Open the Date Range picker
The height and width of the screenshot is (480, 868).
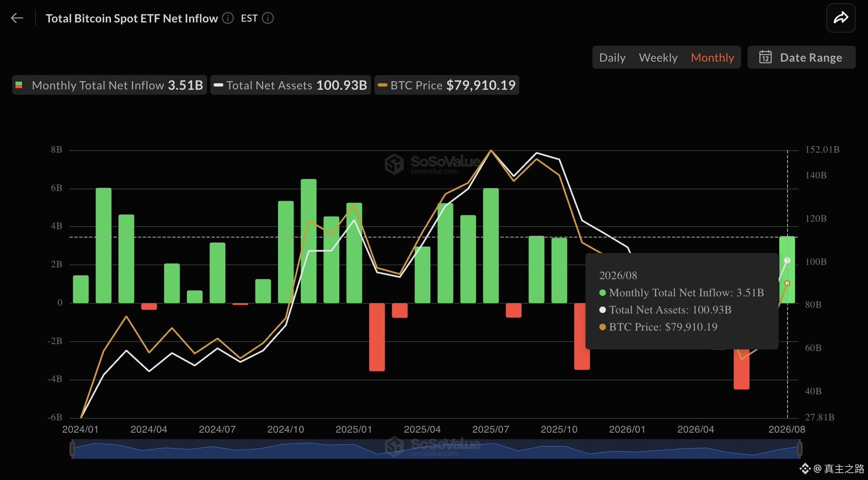click(x=801, y=57)
